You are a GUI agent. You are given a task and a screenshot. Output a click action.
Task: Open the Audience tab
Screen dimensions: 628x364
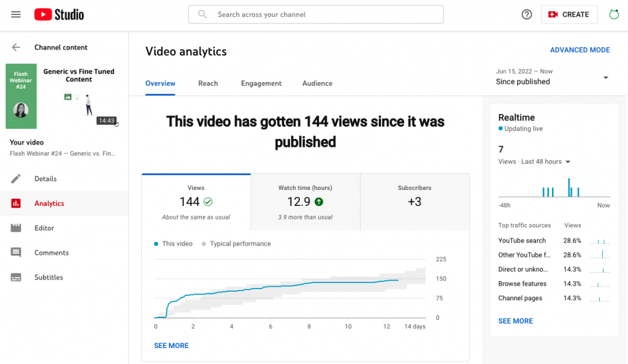click(317, 83)
